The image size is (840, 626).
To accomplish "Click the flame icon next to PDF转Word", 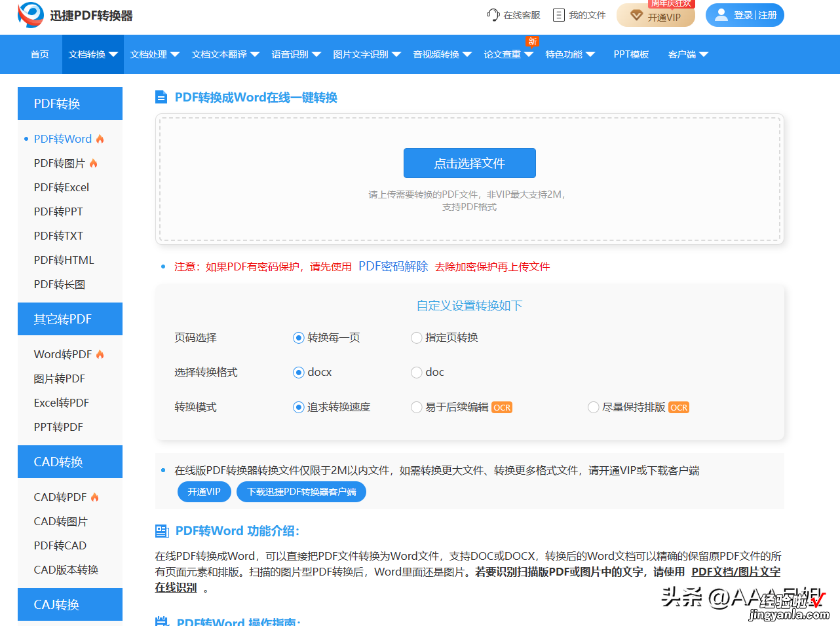I will tap(100, 139).
